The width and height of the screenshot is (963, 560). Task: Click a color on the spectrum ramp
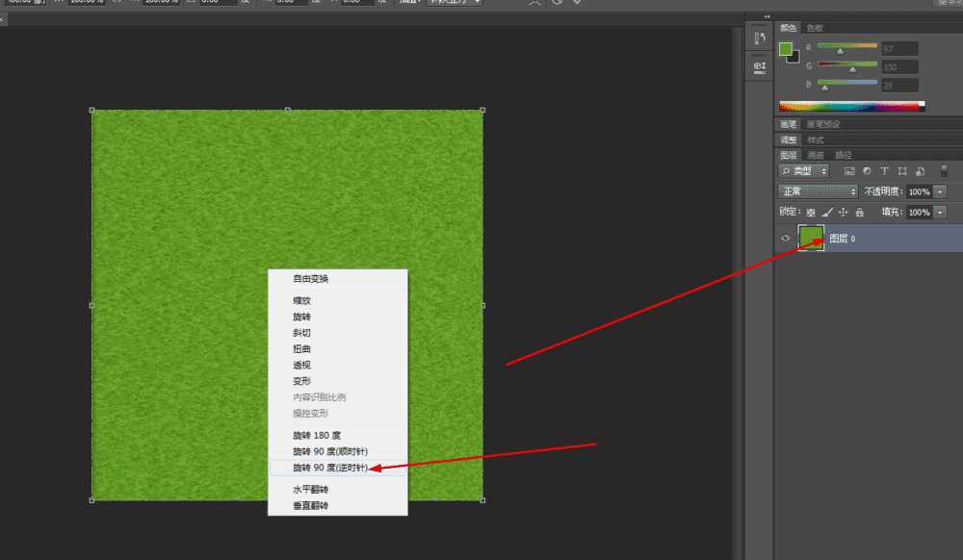pos(847,104)
